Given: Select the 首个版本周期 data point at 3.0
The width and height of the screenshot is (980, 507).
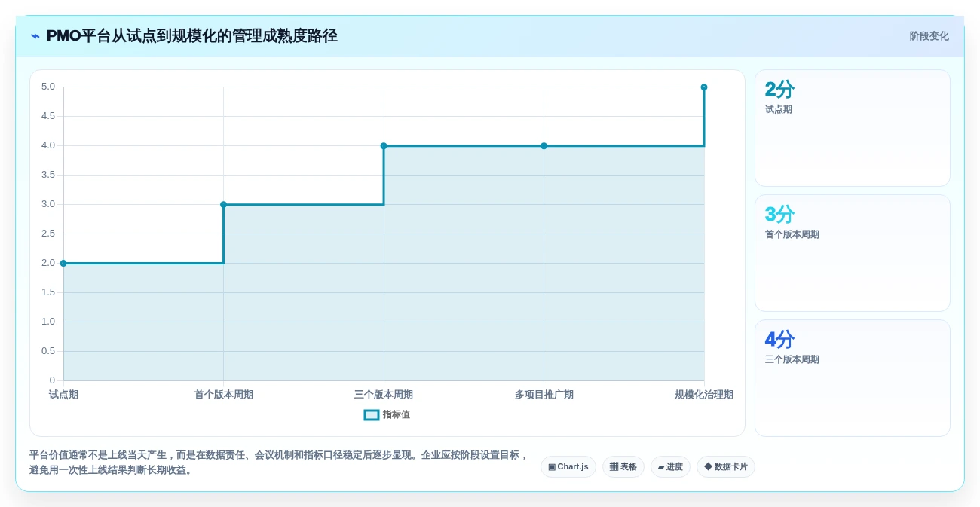Looking at the screenshot, I should point(224,205).
